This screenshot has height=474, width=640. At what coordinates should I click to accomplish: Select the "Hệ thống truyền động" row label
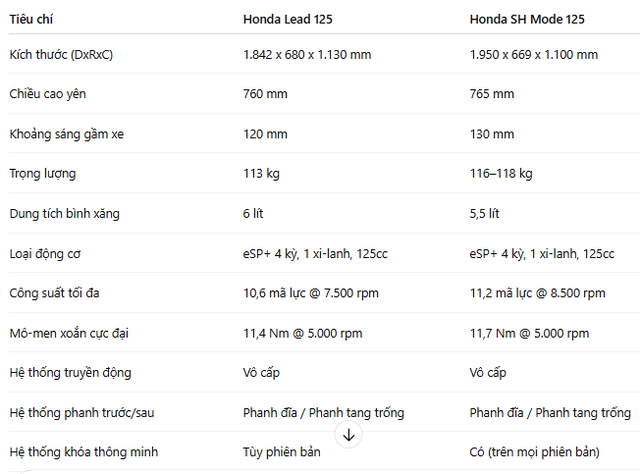coord(70,373)
